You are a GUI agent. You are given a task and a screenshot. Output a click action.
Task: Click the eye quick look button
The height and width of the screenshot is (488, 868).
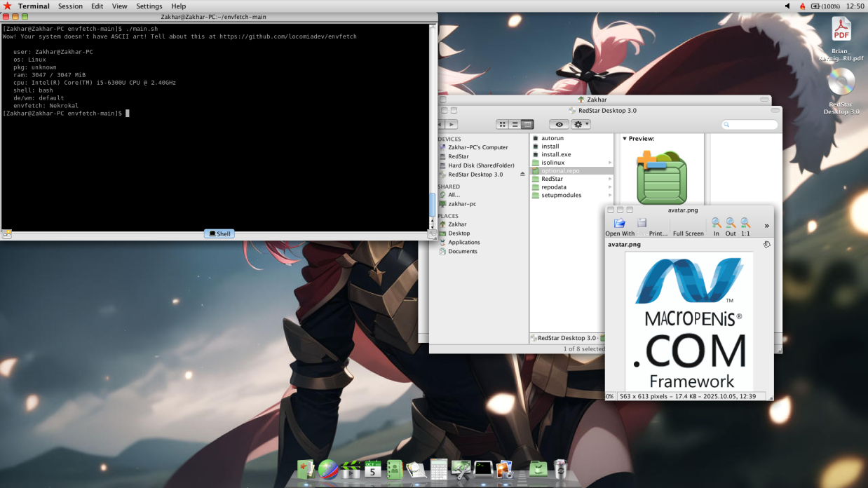[x=559, y=124]
